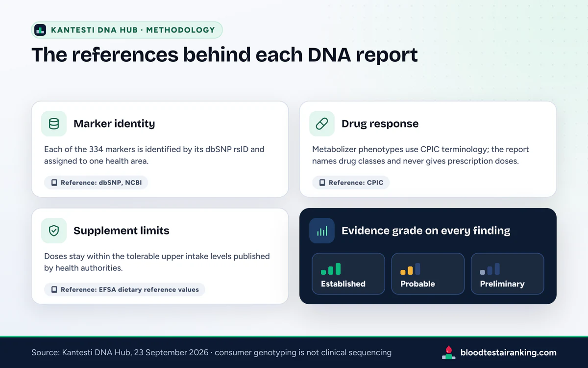Click the source line dated 23 September 2026

(x=211, y=352)
